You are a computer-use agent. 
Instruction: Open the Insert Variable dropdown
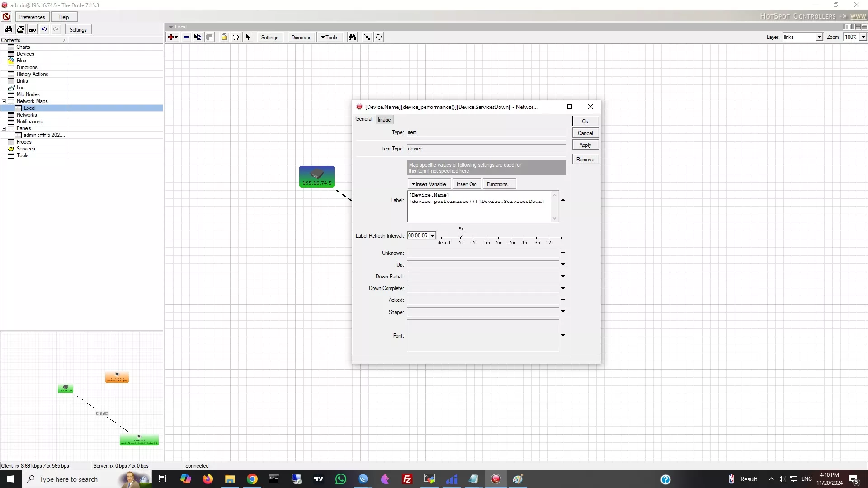click(x=429, y=184)
